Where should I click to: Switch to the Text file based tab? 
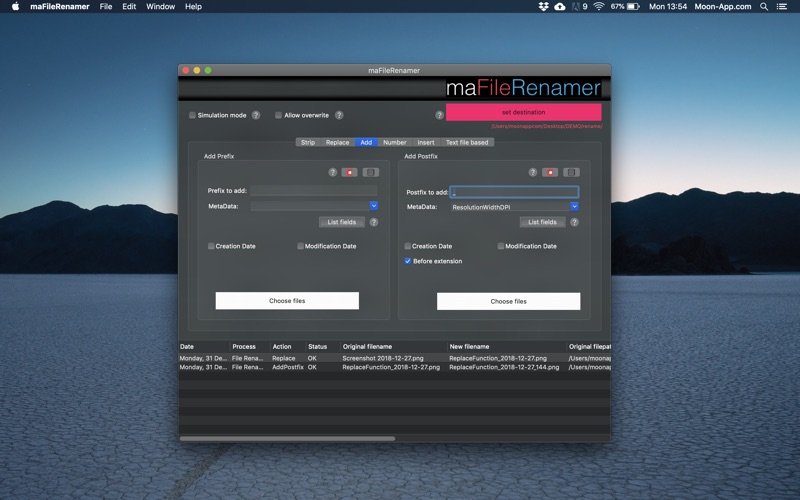click(467, 142)
